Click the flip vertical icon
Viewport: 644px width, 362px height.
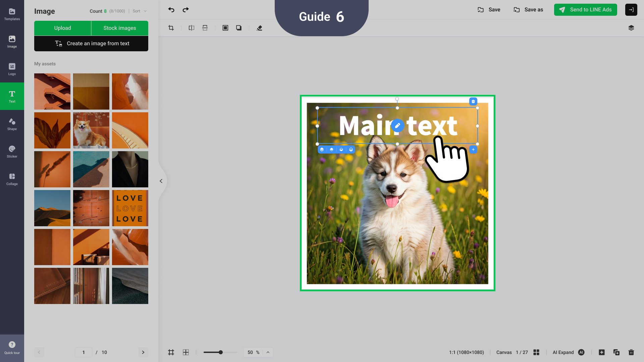pos(205,28)
